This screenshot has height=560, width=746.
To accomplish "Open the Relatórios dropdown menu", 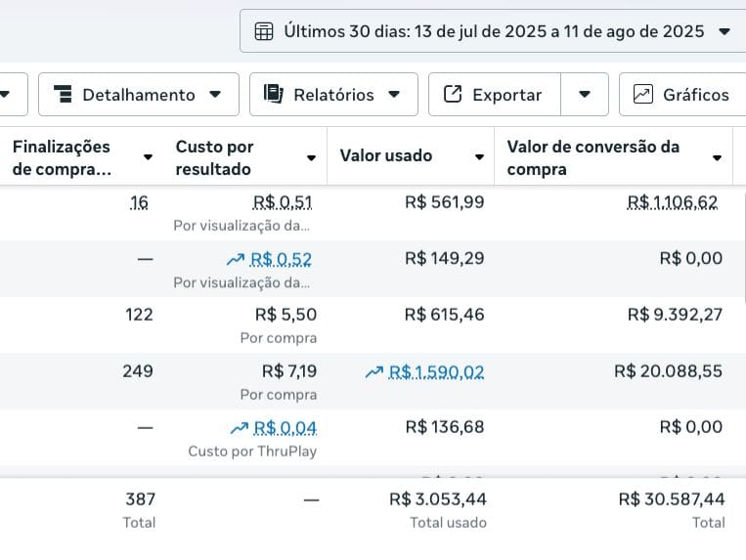I will [x=394, y=95].
